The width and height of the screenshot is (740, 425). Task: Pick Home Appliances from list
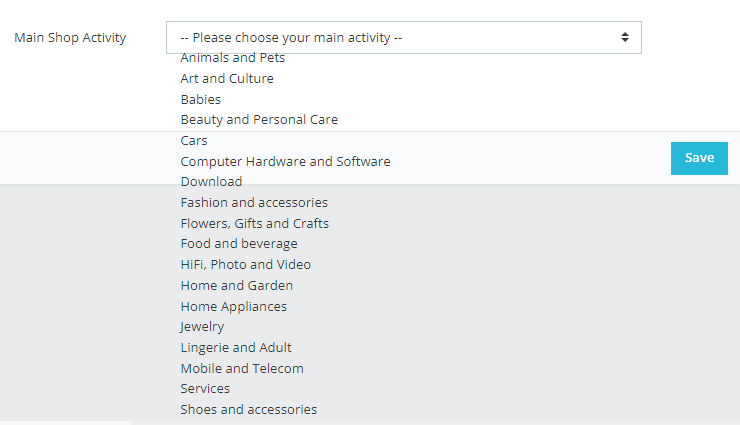[x=233, y=306]
